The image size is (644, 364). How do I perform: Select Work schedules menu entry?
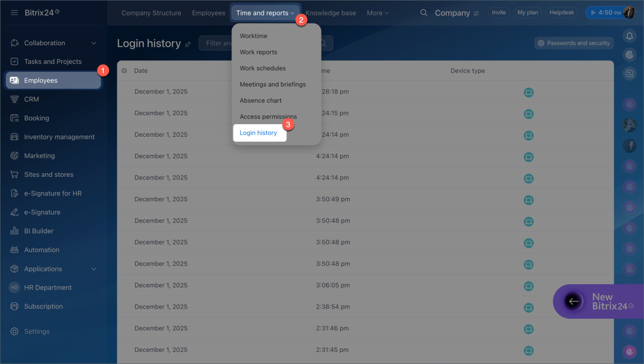click(x=263, y=68)
